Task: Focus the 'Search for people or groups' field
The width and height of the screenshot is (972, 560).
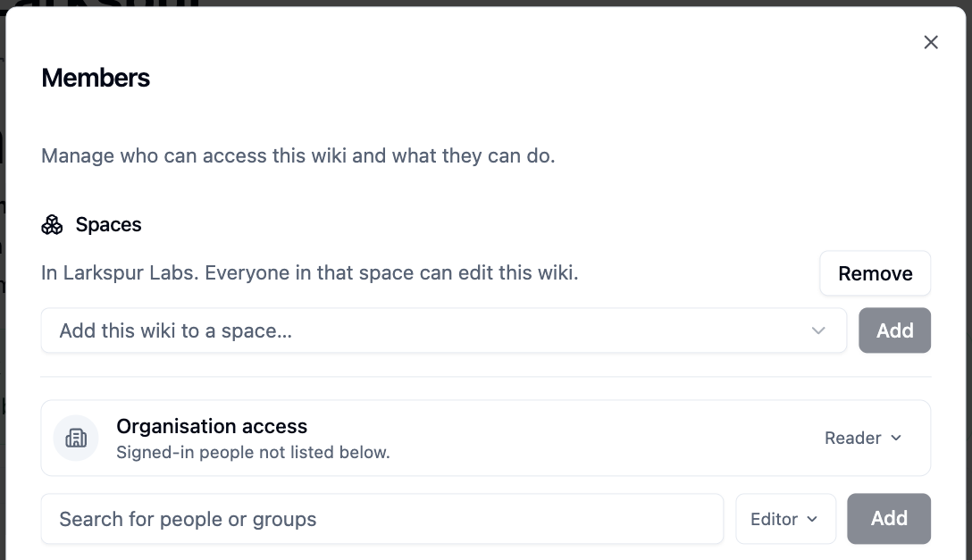Action: 381,519
